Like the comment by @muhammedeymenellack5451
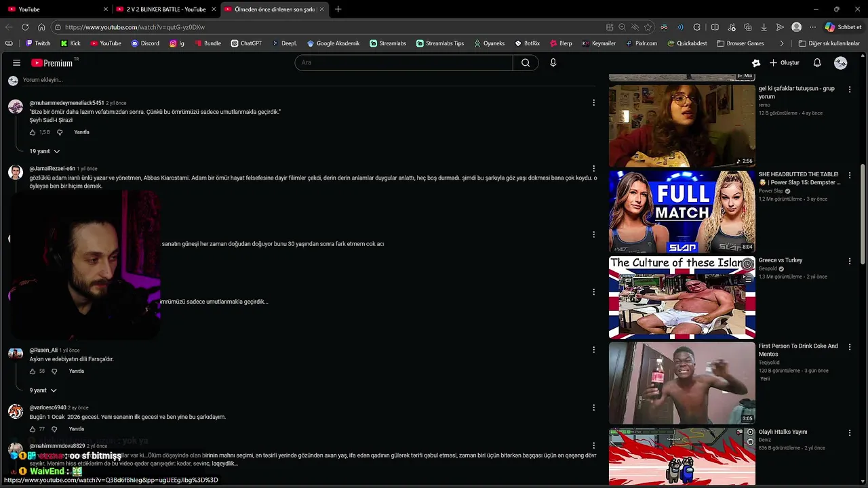 coord(33,132)
